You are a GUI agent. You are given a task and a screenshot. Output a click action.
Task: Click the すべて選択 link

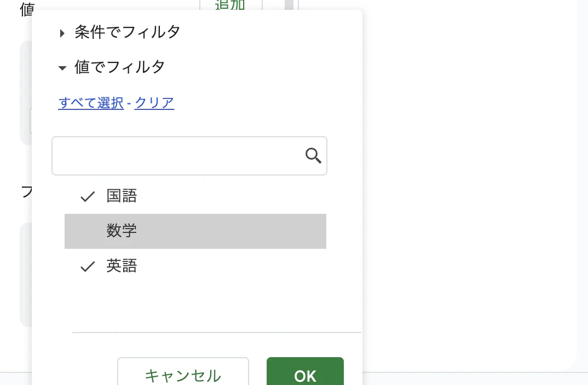91,103
